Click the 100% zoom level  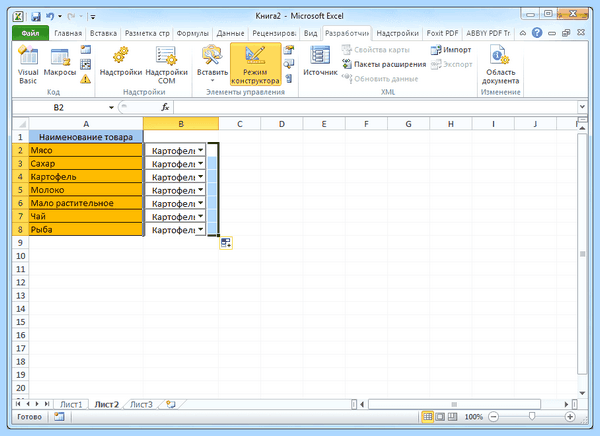pos(473,417)
